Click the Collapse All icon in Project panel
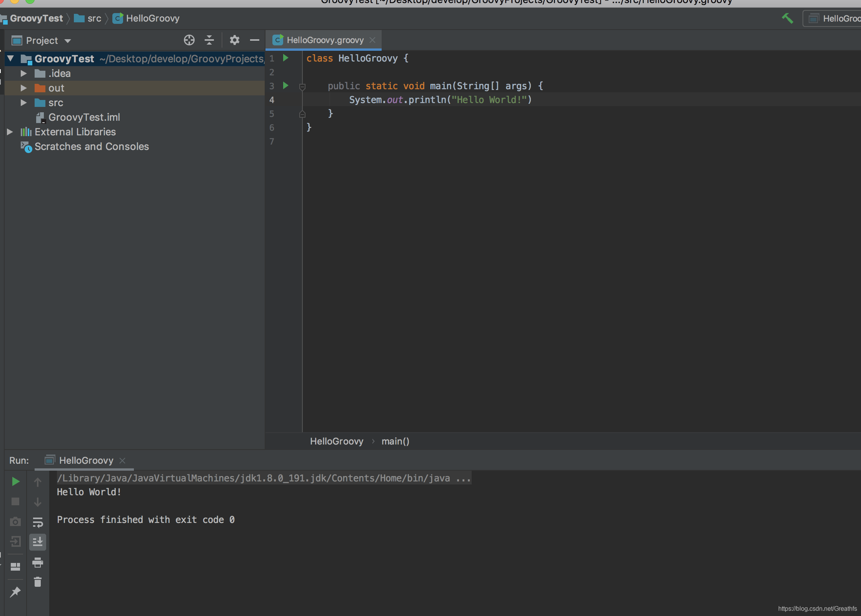Image resolution: width=861 pixels, height=616 pixels. click(209, 40)
